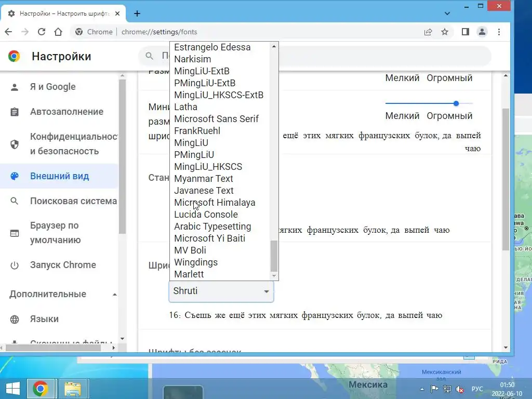Click font list scrollbar up arrow
This screenshot has height=399, width=532.
pyautogui.click(x=274, y=46)
